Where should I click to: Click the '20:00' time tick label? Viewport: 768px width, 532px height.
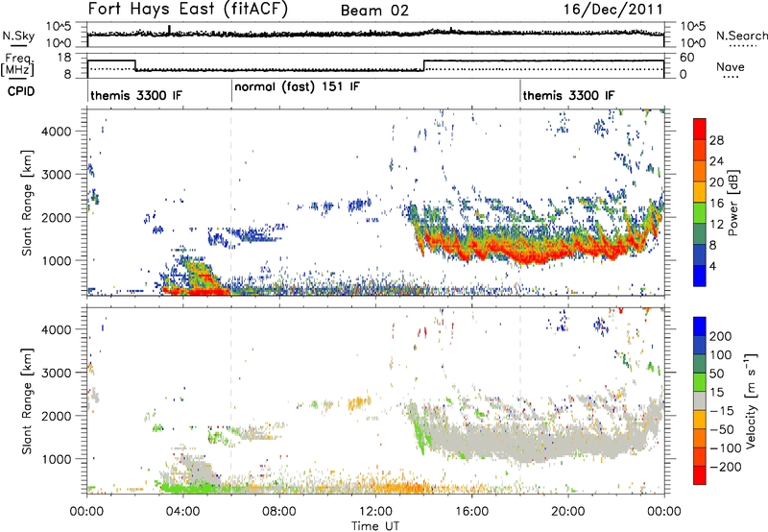pos(568,512)
